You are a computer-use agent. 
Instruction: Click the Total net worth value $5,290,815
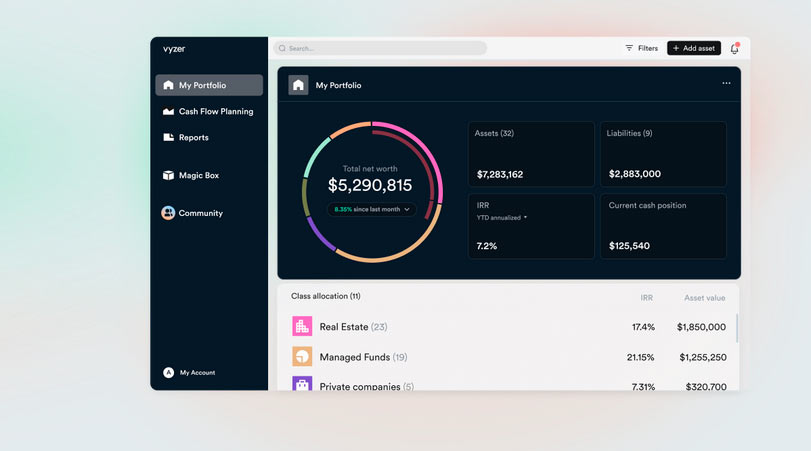(x=370, y=185)
